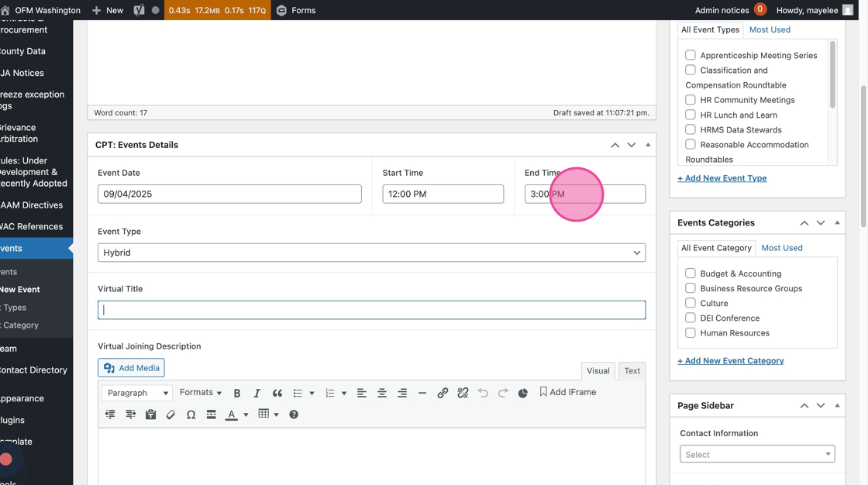The image size is (868, 485).
Task: Click the Add Media button
Action: coord(131,368)
